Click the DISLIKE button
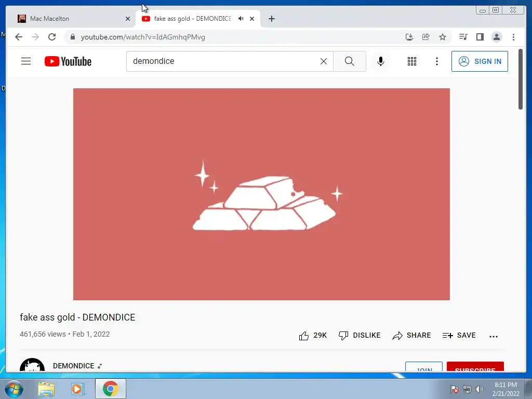The height and width of the screenshot is (399, 532). [360, 336]
